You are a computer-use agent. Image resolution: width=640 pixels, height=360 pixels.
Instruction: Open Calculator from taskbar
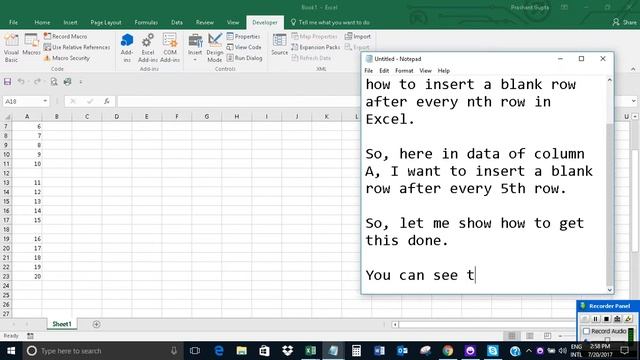pyautogui.click(x=356, y=351)
